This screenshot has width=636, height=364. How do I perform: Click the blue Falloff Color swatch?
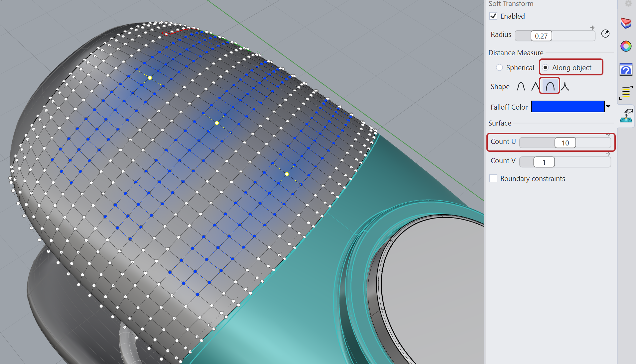[x=568, y=107]
